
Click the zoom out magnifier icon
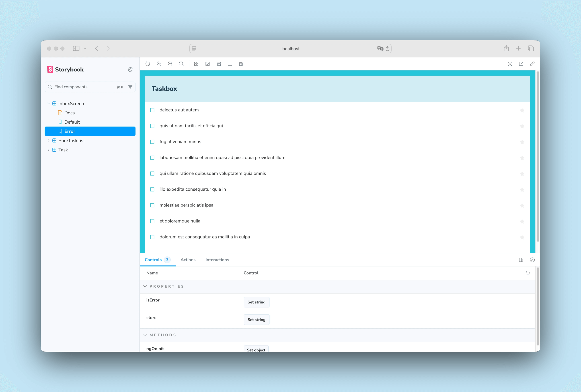tap(170, 64)
